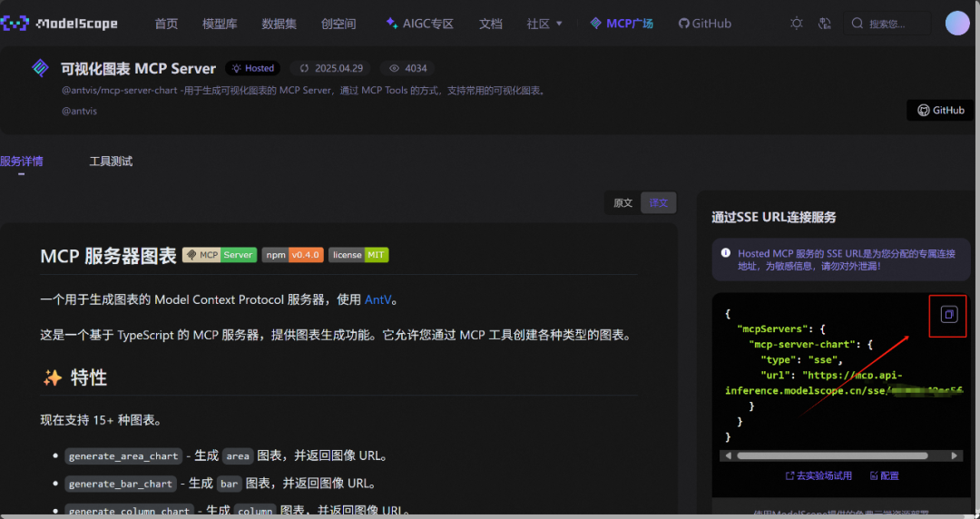Toggle light/dark theme sun icon
The width and height of the screenshot is (980, 519).
[x=797, y=24]
